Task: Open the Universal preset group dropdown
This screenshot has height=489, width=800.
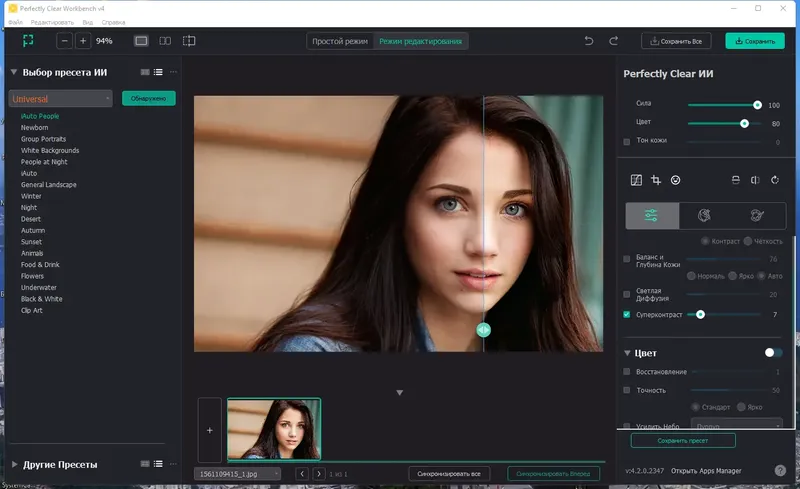Action: coord(60,99)
